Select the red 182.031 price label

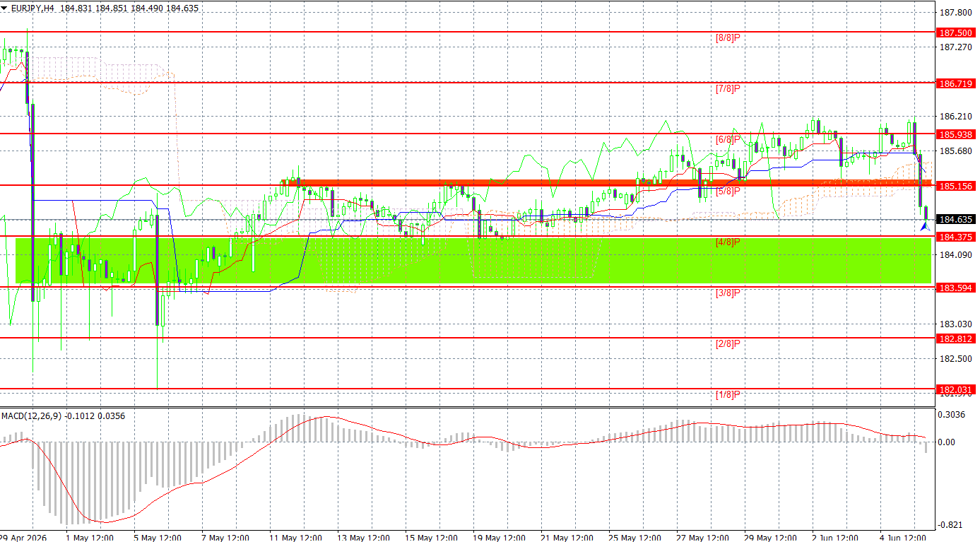(x=955, y=389)
